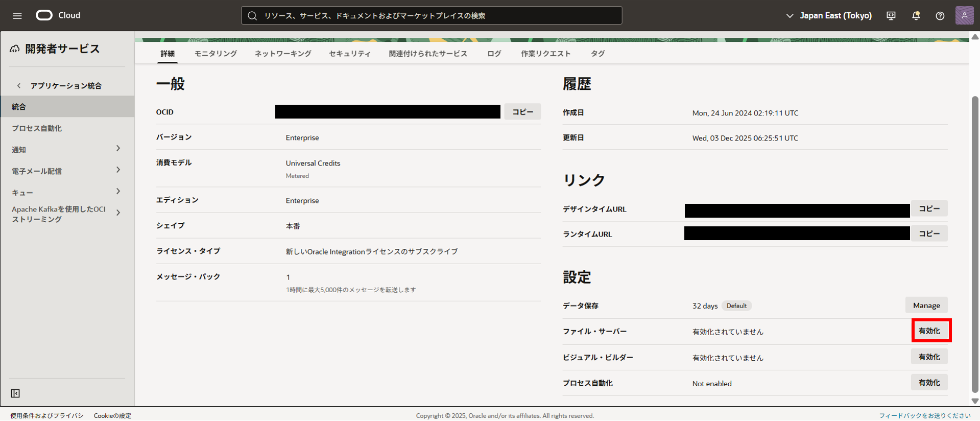This screenshot has width=980, height=421.
Task: Click Manage for データ保存
Action: (926, 306)
